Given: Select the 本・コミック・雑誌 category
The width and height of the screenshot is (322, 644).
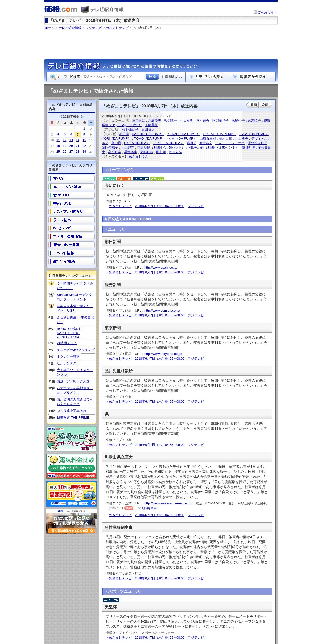Looking at the screenshot, I should coord(71,187).
